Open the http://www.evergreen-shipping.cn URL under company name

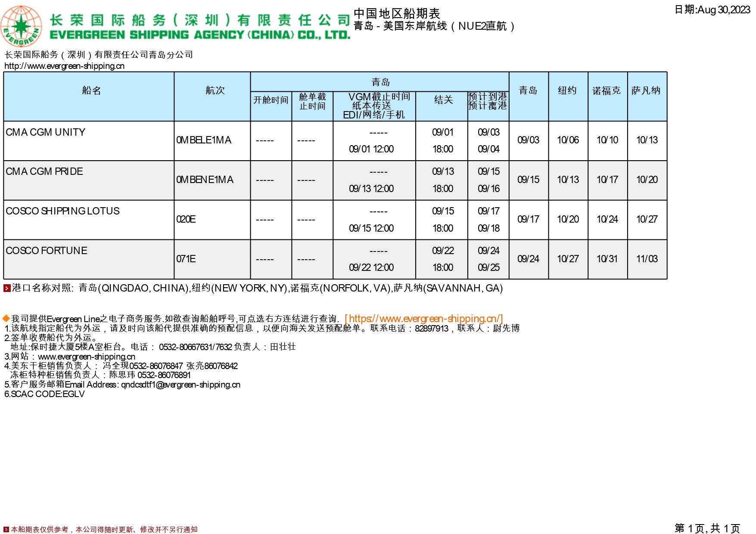click(x=64, y=66)
